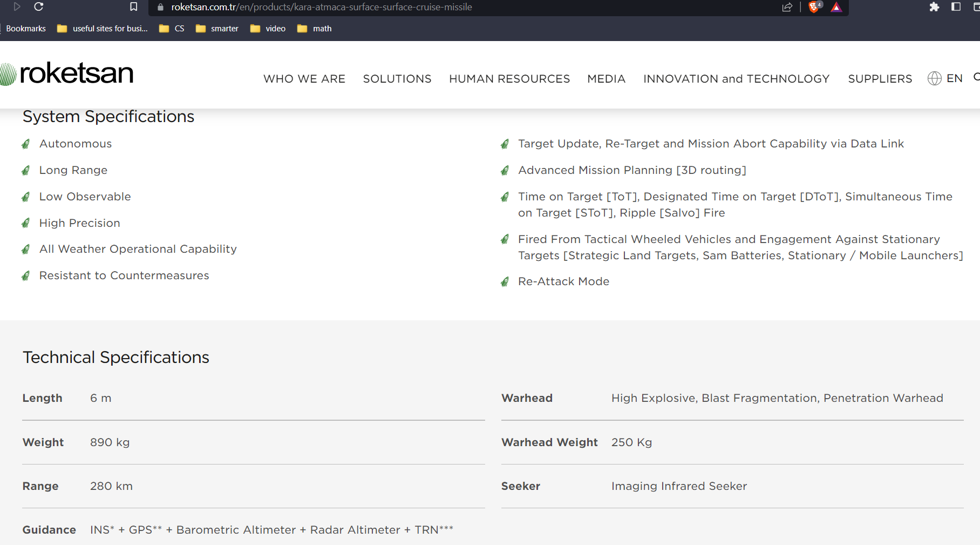Click the Technical Specifications heading
The image size is (980, 545).
click(116, 358)
